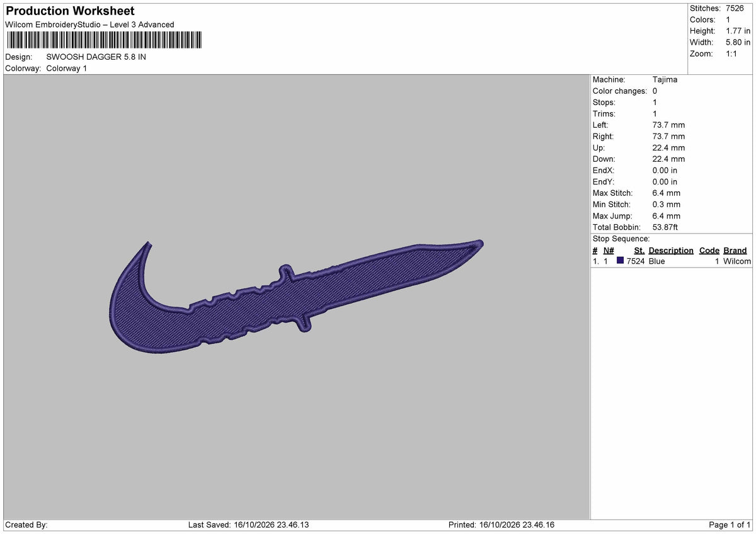Click the 'Production Worksheet' title
Screen dimensions: 756x534
click(69, 11)
